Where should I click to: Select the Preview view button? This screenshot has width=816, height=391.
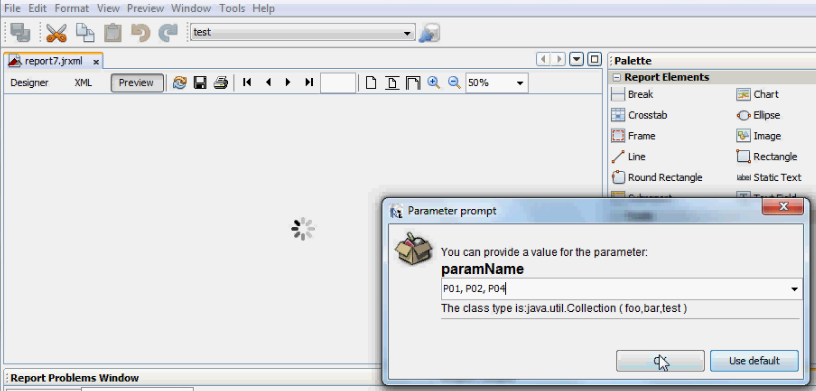coord(136,83)
